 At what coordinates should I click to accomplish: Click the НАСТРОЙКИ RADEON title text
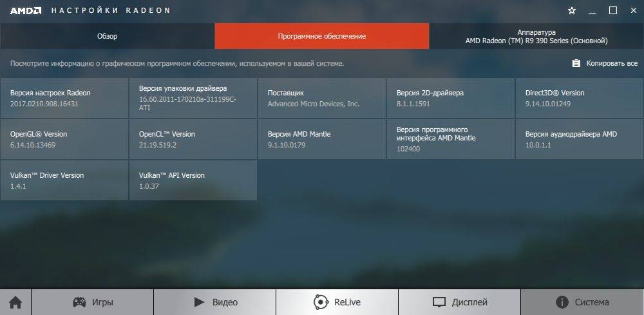coord(111,11)
